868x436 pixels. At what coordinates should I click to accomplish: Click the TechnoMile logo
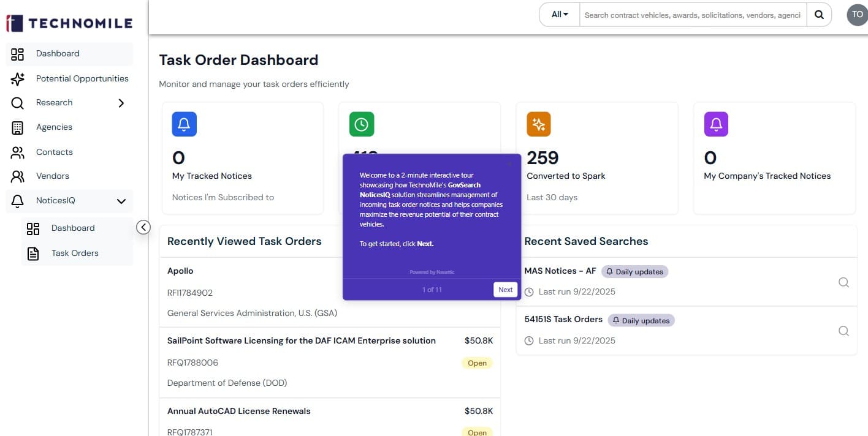click(x=69, y=23)
